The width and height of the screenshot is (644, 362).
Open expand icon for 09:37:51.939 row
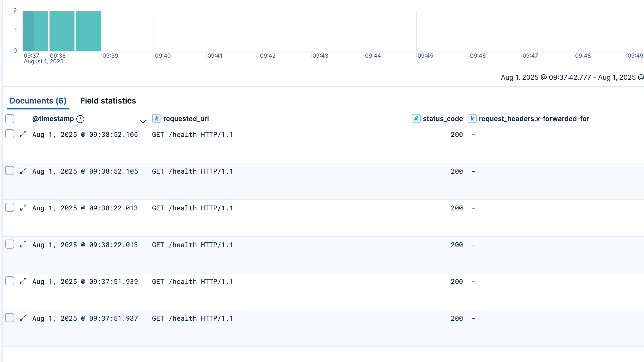[23, 281]
